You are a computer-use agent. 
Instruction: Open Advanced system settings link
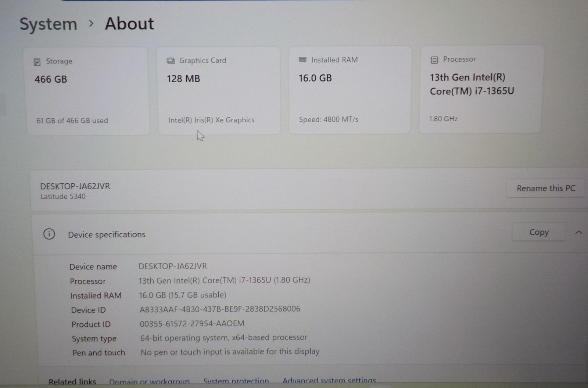(329, 380)
